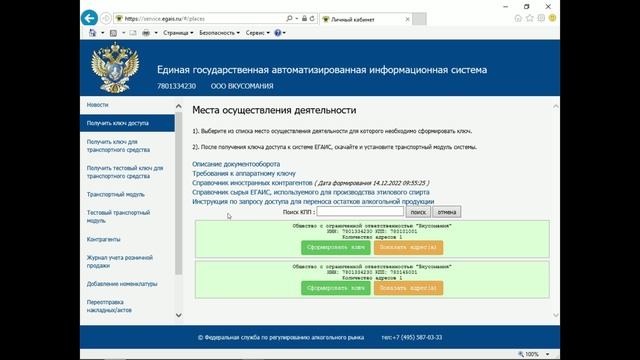Expand the Print dropdown arrow
The image size is (640, 360).
(156, 33)
